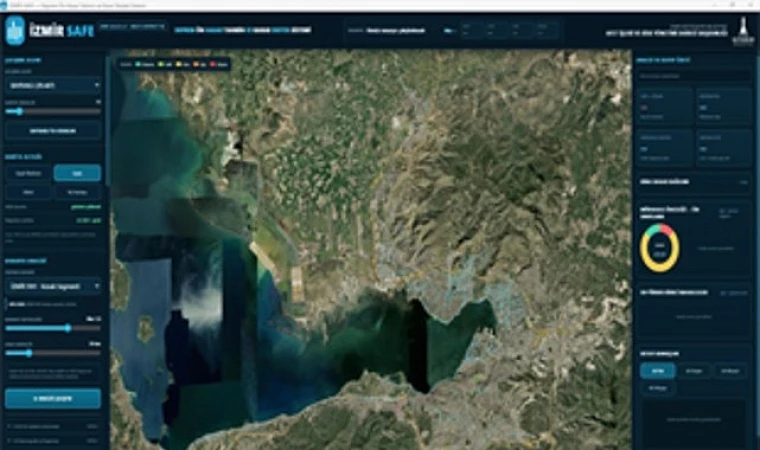Screen dimensions: 760x450
Task: Click the green legend dot on the map
Action: [x=138, y=64]
